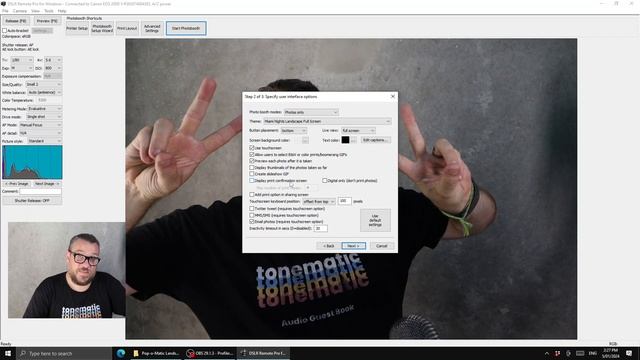Image resolution: width=640 pixels, height=360 pixels.
Task: Check Digital only (don't print photos)
Action: pyautogui.click(x=324, y=180)
